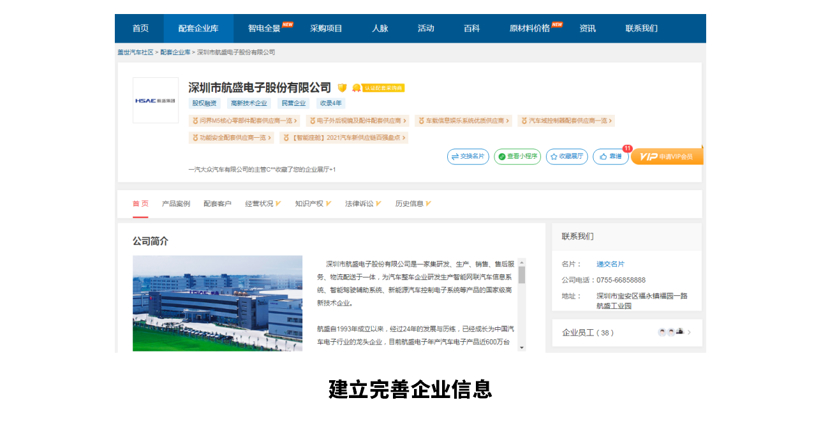Expand the 企业员工 section arrow

(x=689, y=332)
